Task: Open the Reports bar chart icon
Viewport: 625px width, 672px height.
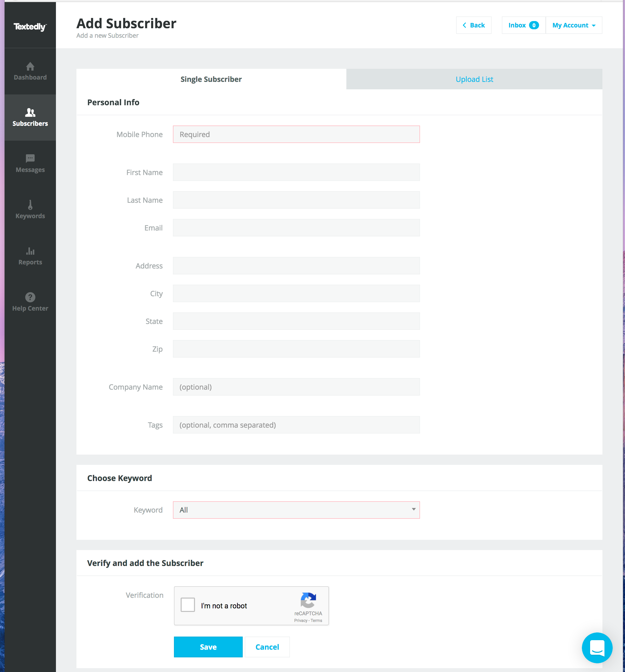Action: pos(30,251)
